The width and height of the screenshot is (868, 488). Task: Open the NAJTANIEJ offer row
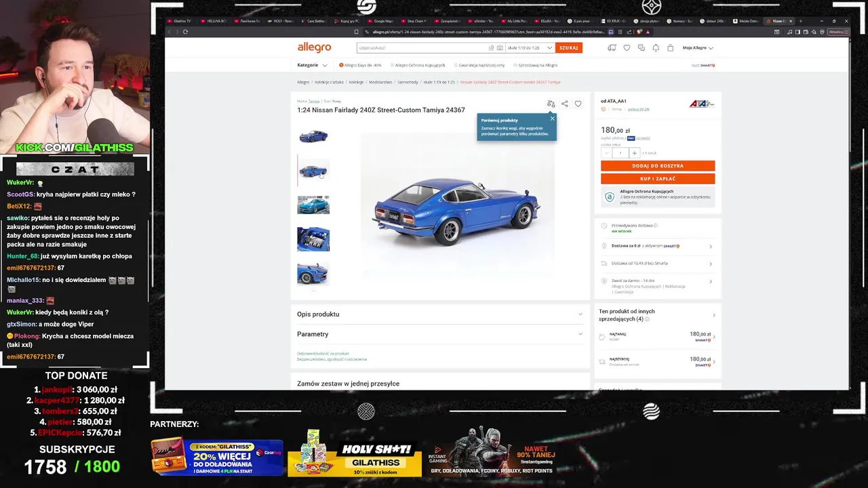point(657,337)
